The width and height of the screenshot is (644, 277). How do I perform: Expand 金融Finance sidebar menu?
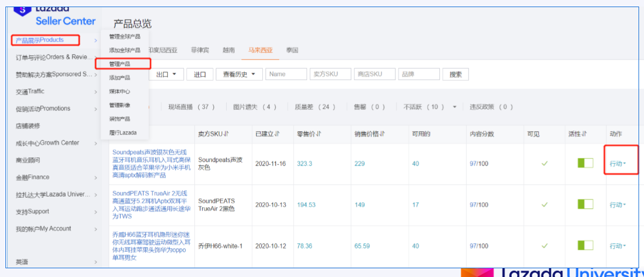coord(56,177)
